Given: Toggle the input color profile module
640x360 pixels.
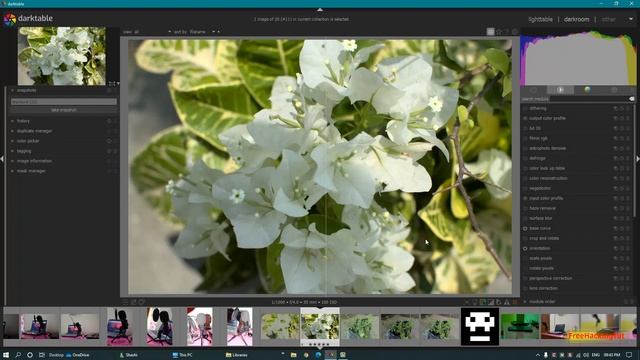Looking at the screenshot, I should (x=525, y=198).
